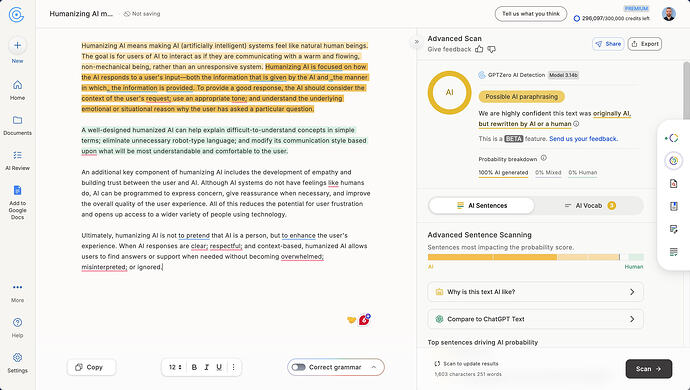
Task: Click 'Scan to update results' refresh text
Action: [x=466, y=364]
